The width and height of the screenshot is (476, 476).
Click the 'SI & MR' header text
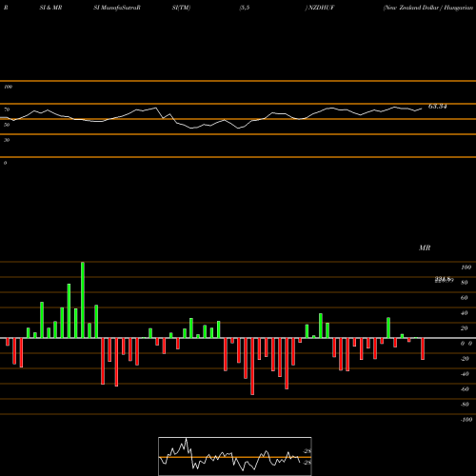(50, 8)
